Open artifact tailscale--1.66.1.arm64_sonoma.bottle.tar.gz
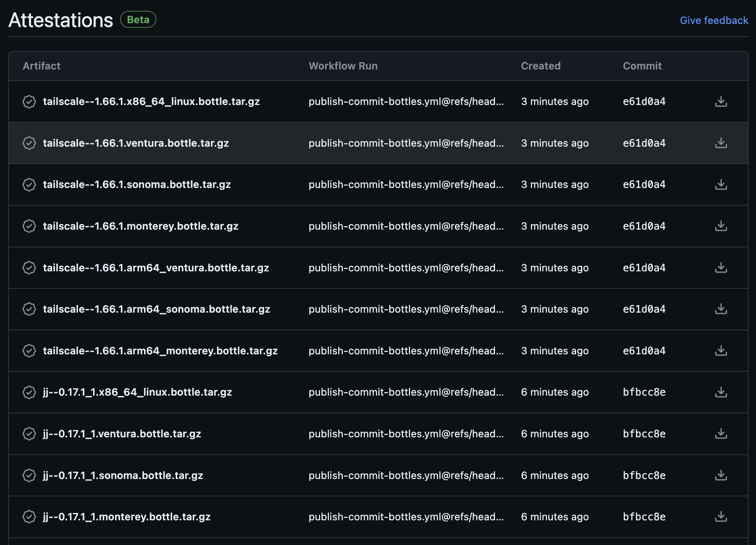This screenshot has height=545, width=756. pyautogui.click(x=156, y=309)
